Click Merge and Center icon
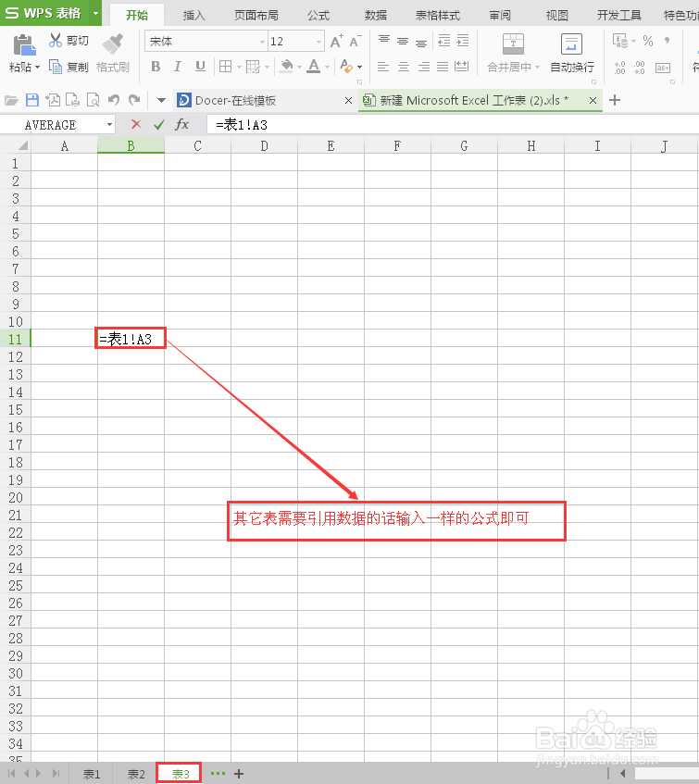Viewport: 699px width, 784px height. [x=513, y=44]
